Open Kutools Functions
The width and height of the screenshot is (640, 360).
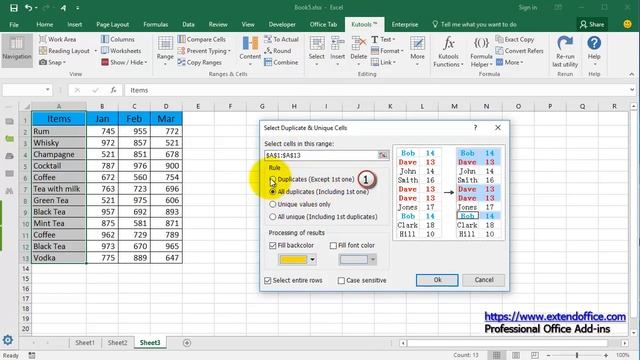click(449, 51)
